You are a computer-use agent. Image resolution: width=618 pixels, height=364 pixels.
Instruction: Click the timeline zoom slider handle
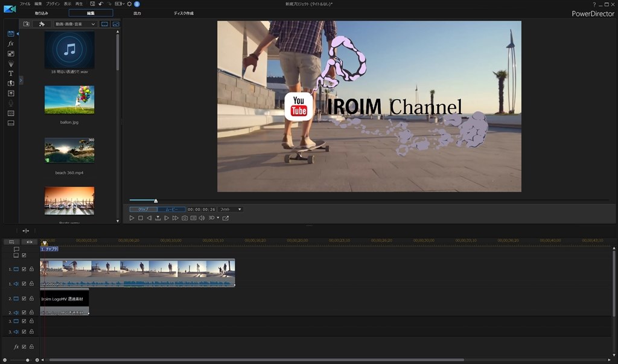(27, 360)
